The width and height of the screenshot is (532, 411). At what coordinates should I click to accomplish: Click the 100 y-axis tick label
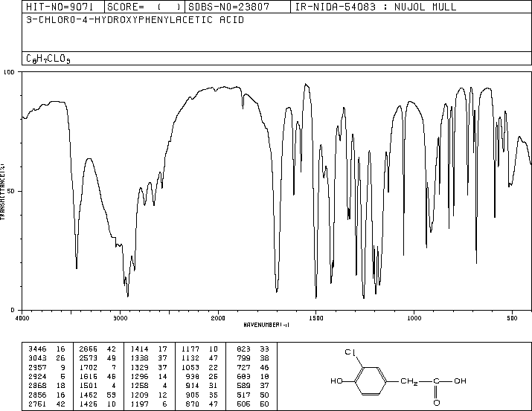pyautogui.click(x=9, y=72)
